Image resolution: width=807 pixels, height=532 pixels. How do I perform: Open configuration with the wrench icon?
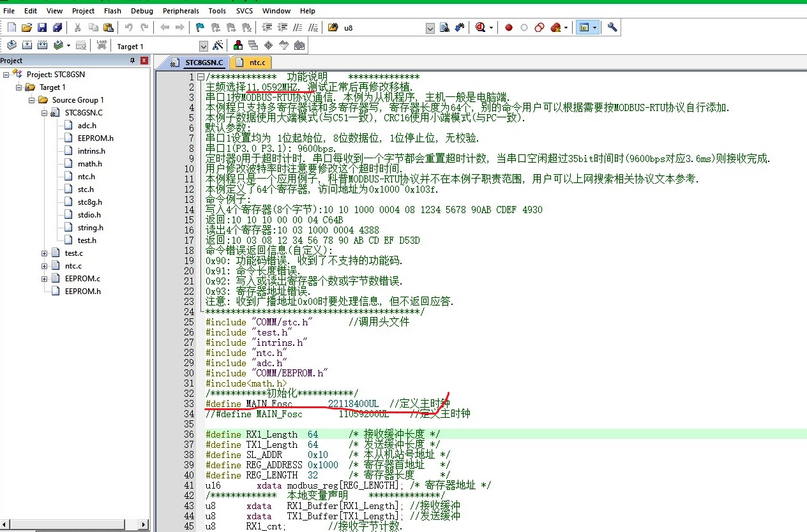coord(612,27)
